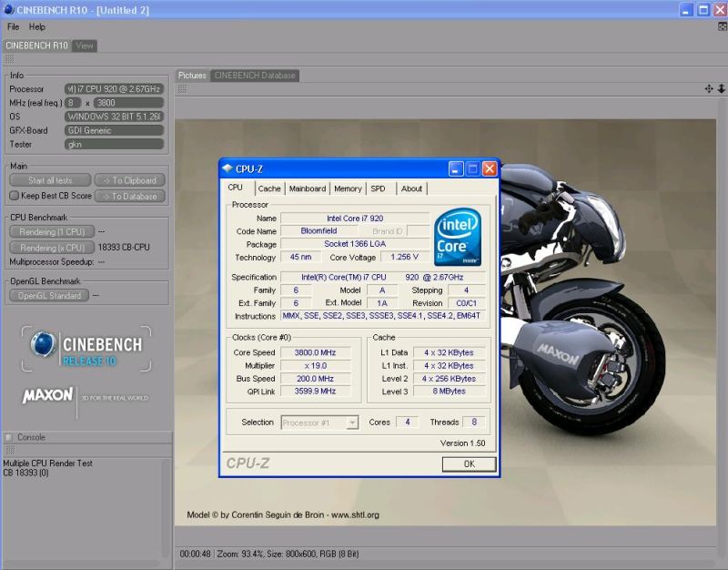Click the CB 18393 (0) console line

[26, 473]
